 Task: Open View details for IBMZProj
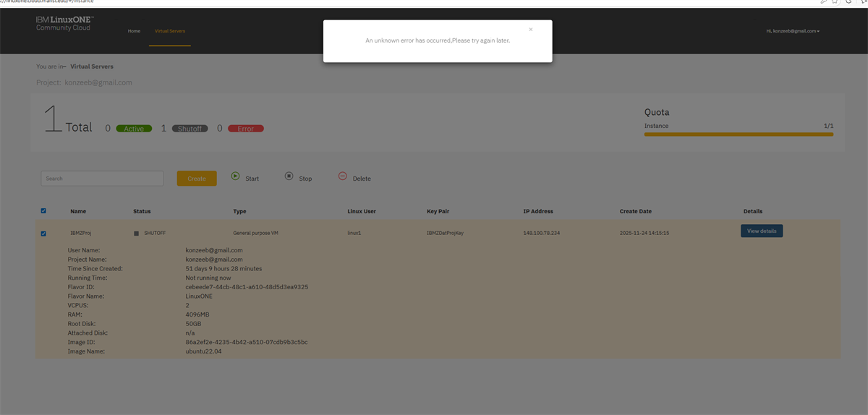pyautogui.click(x=762, y=231)
